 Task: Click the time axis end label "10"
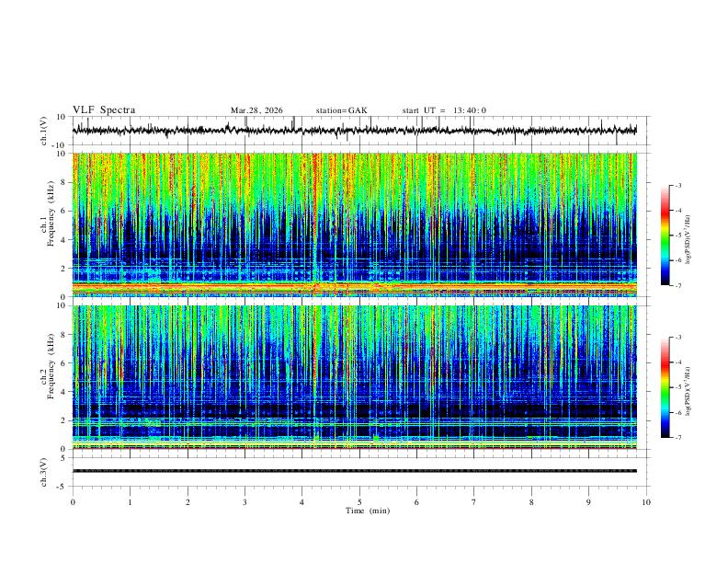[646, 502]
